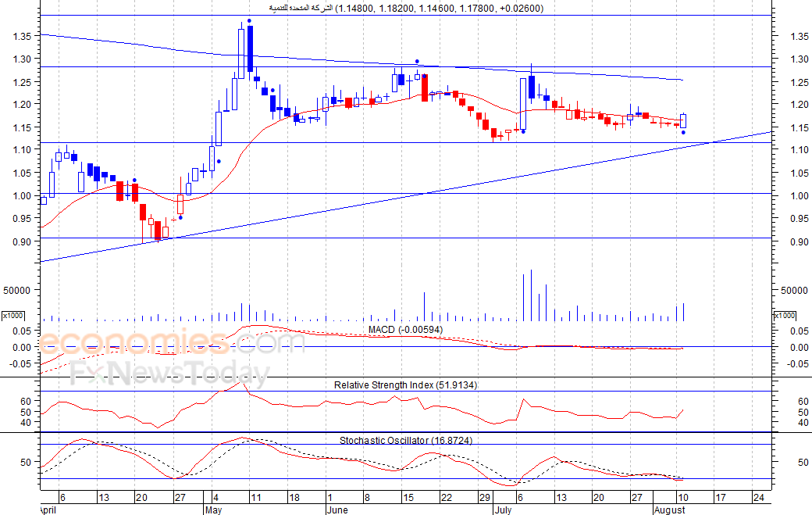Click date label 11 on the time axis
Image resolution: width=812 pixels, height=515 pixels.
click(256, 498)
